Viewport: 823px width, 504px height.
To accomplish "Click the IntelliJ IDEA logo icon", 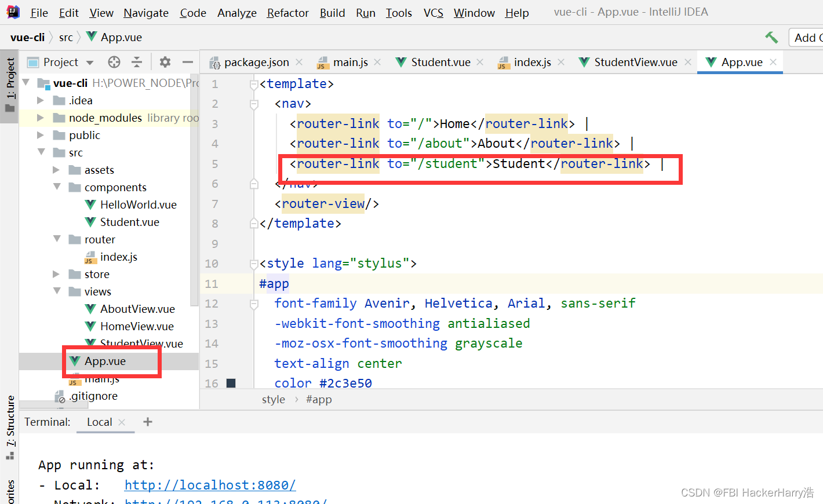I will pos(12,12).
